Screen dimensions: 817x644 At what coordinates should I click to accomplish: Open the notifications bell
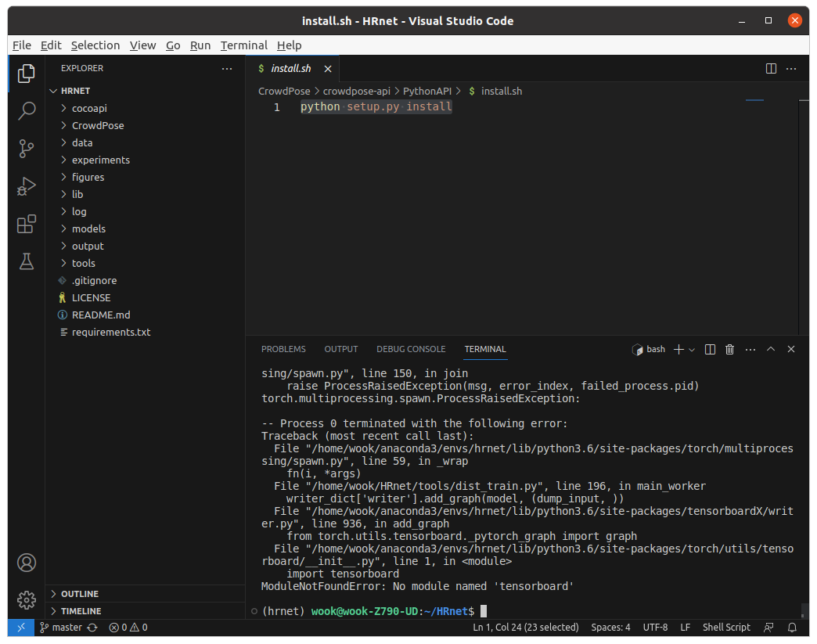pyautogui.click(x=792, y=628)
